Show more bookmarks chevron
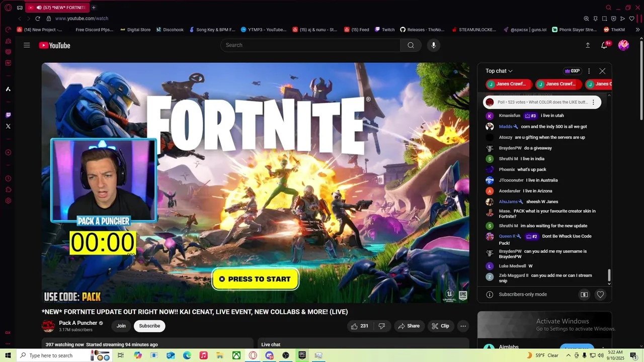The height and width of the screenshot is (362, 644). [x=638, y=30]
